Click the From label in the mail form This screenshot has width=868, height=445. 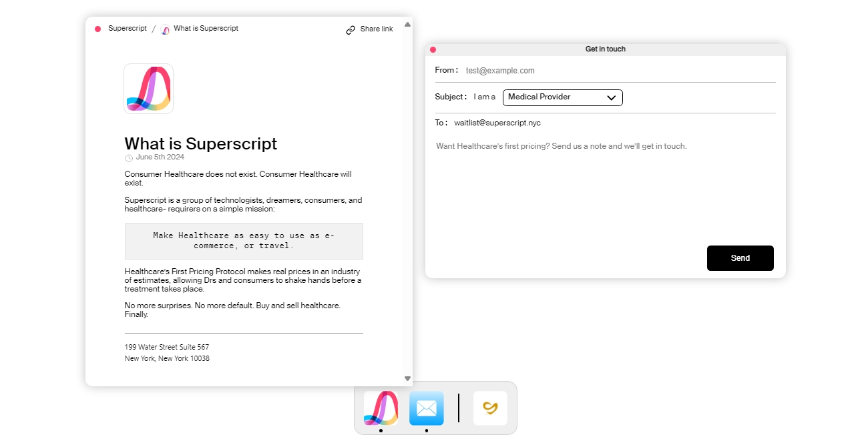pyautogui.click(x=447, y=70)
